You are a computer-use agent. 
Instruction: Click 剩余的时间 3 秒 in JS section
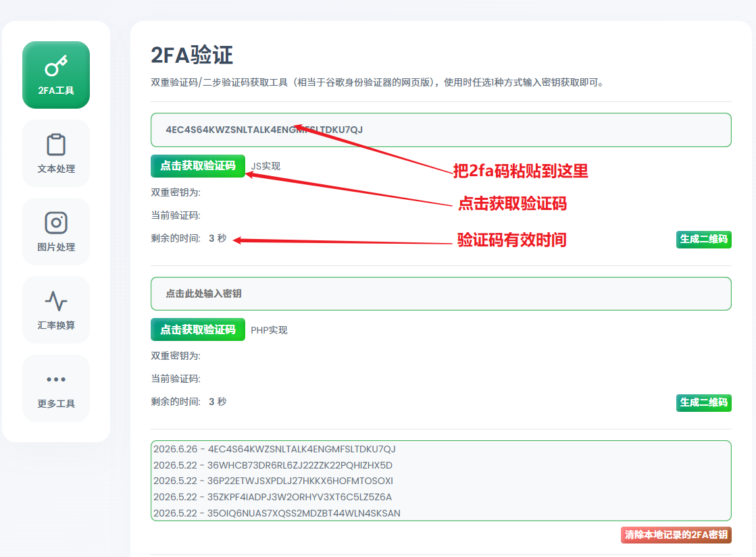pos(188,238)
